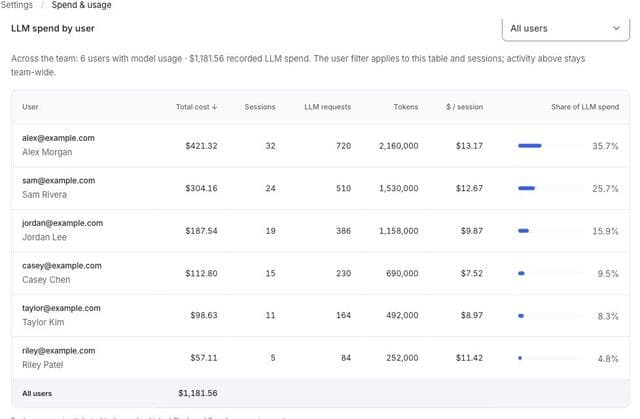This screenshot has height=419, width=640.
Task: Select riley@example.com user row
Action: coord(320,358)
